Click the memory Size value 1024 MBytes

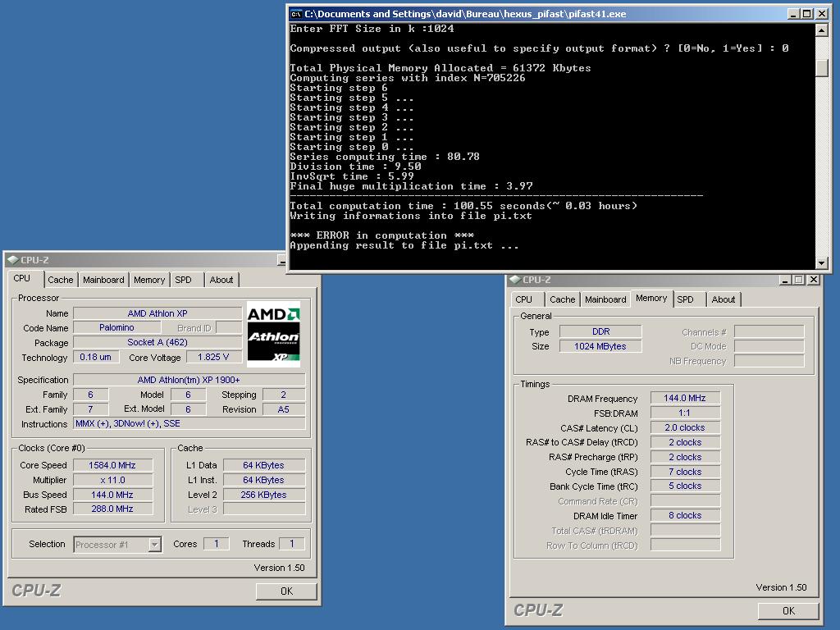(x=600, y=346)
